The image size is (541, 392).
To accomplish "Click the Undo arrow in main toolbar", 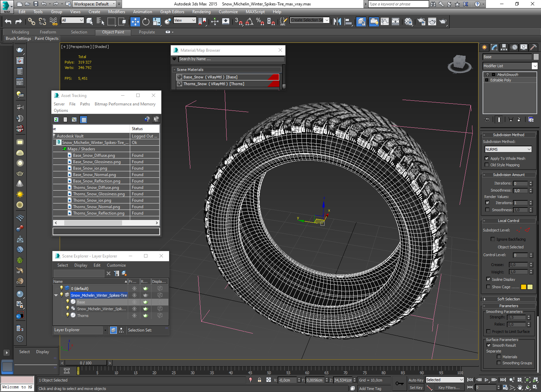I will pyautogui.click(x=8, y=22).
